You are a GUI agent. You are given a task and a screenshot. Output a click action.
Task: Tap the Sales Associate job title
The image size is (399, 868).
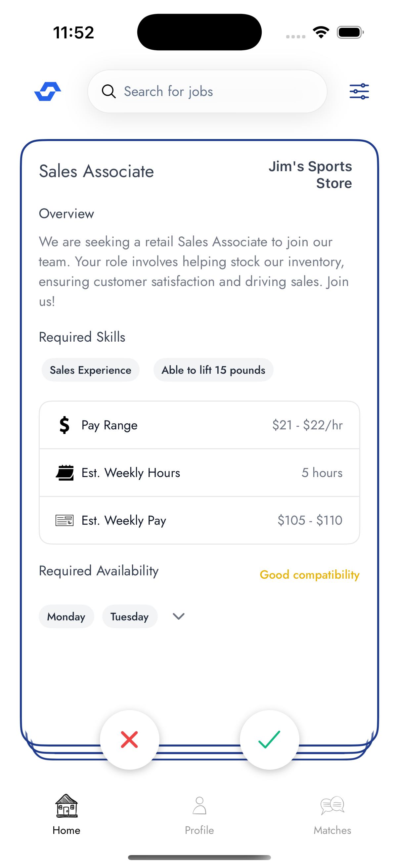[x=96, y=171]
